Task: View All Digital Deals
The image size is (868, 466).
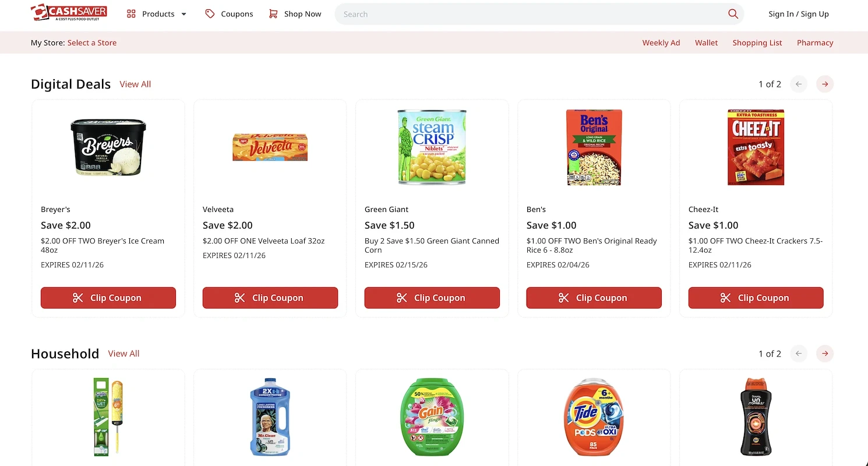Action: pos(135,84)
